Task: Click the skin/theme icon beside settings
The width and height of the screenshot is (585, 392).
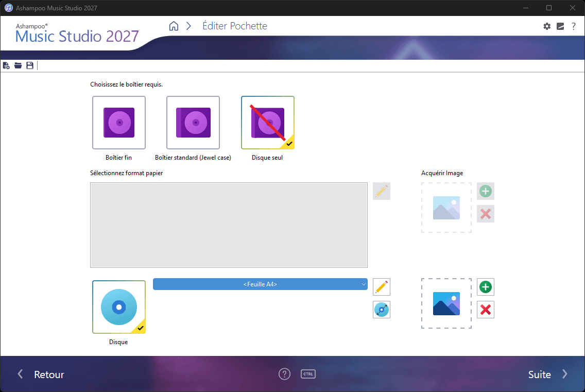Action: coord(560,26)
